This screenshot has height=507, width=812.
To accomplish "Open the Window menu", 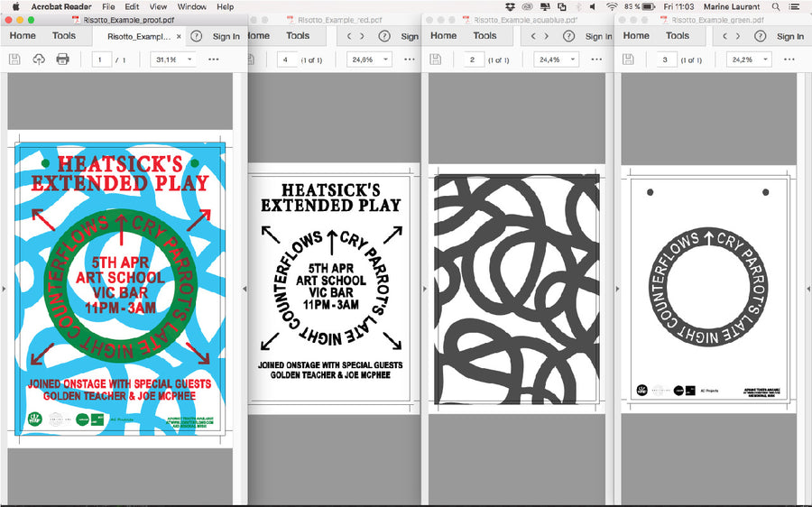I will (x=191, y=6).
